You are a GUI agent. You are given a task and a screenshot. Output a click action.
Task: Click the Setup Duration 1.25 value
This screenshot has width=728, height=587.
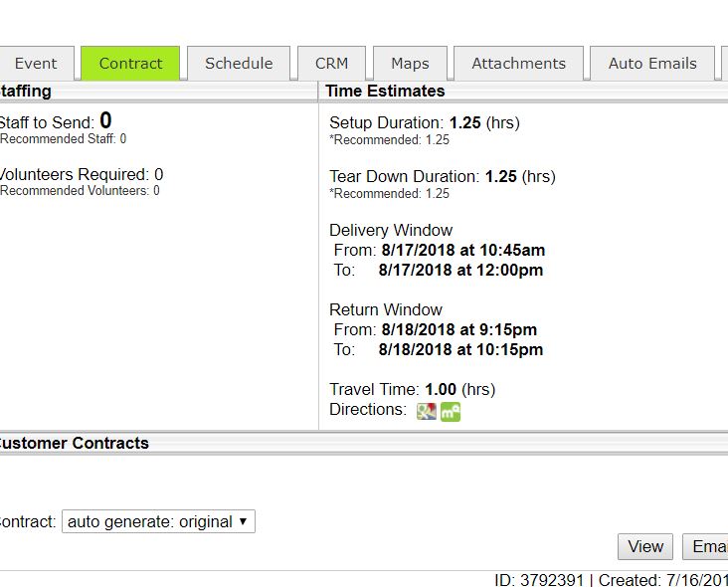(464, 123)
